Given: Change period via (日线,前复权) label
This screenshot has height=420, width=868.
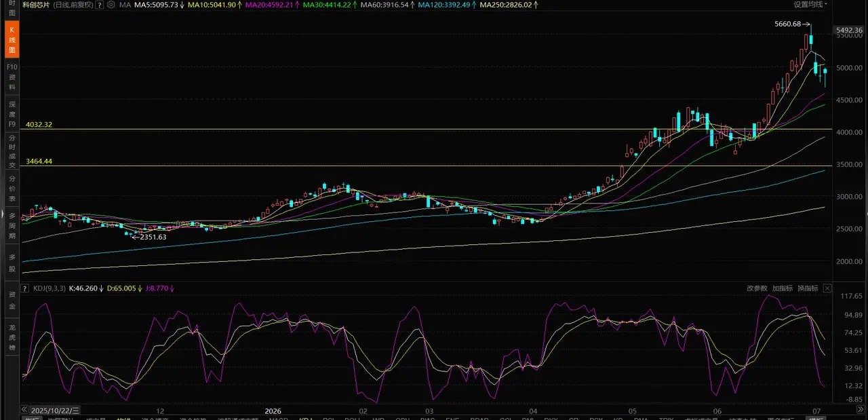Looking at the screenshot, I should pos(74,5).
